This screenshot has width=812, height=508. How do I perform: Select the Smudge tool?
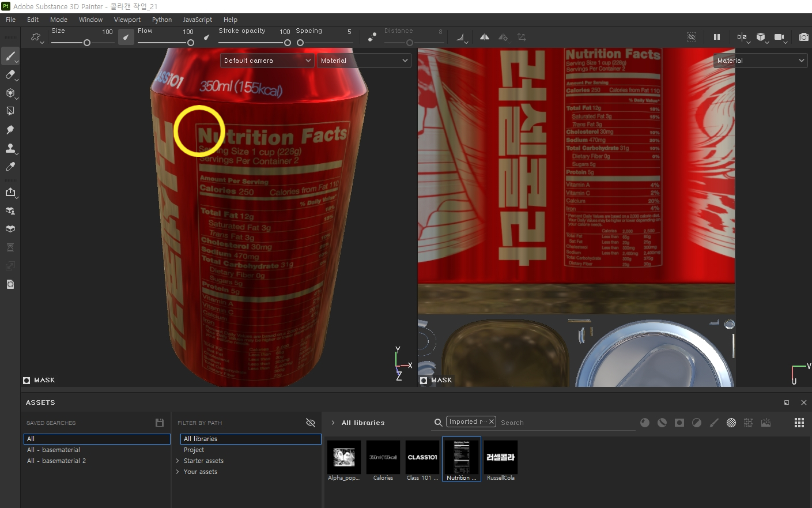pos(10,130)
